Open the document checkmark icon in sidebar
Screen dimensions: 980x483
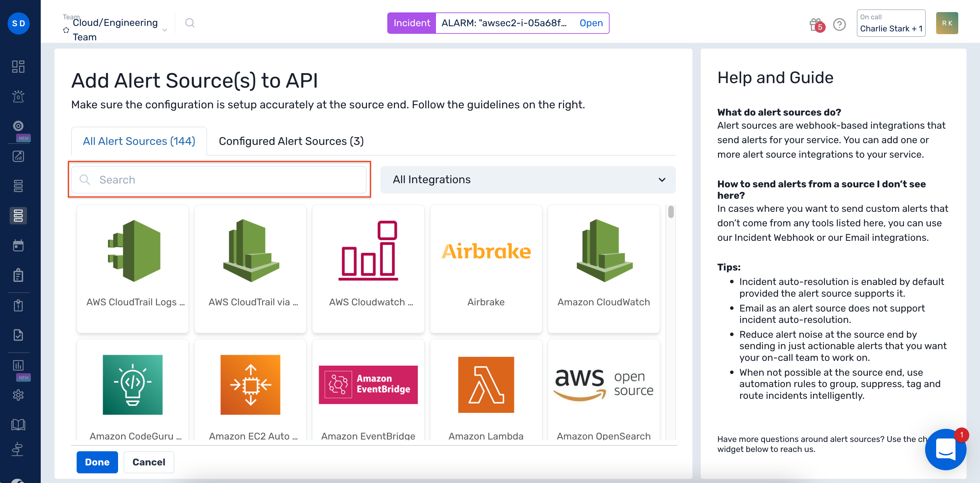click(x=18, y=335)
